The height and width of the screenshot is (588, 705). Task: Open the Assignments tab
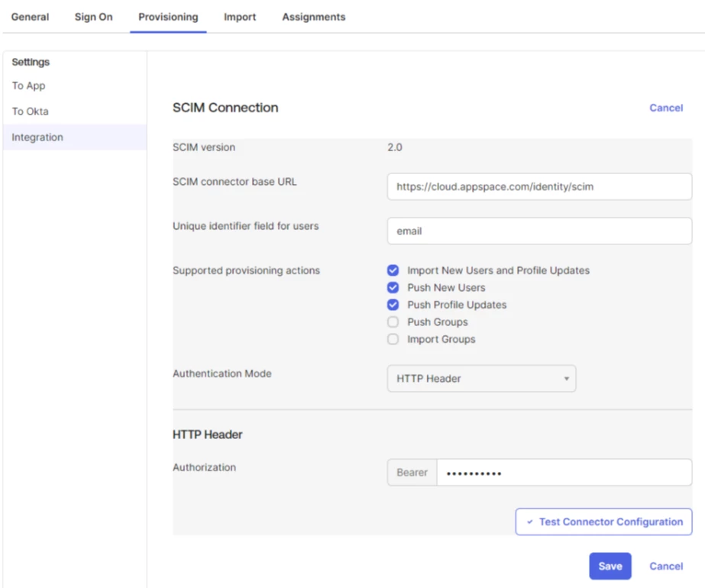point(313,17)
